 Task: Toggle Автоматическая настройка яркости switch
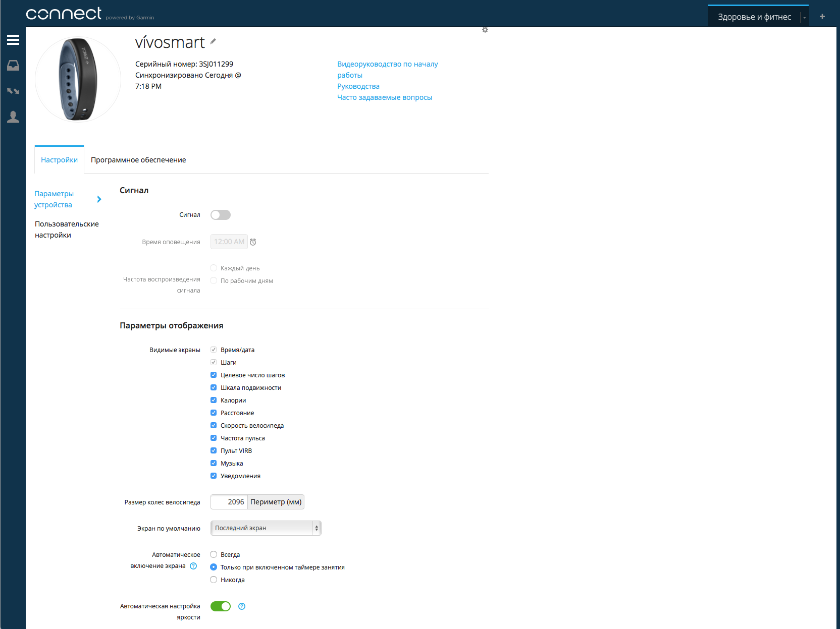pyautogui.click(x=221, y=606)
